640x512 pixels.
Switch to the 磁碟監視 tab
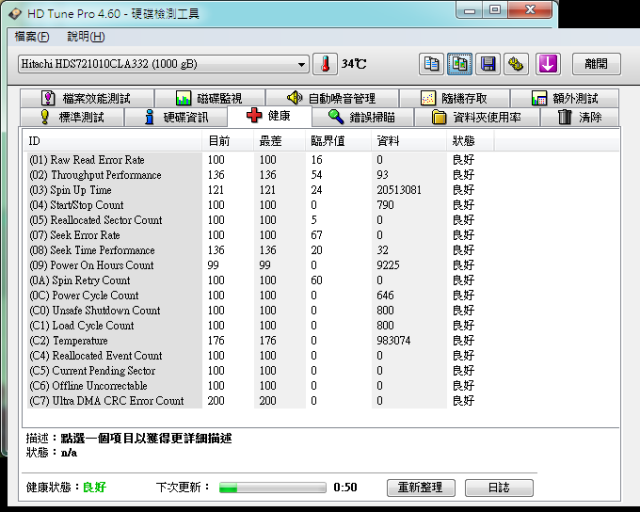(210, 98)
